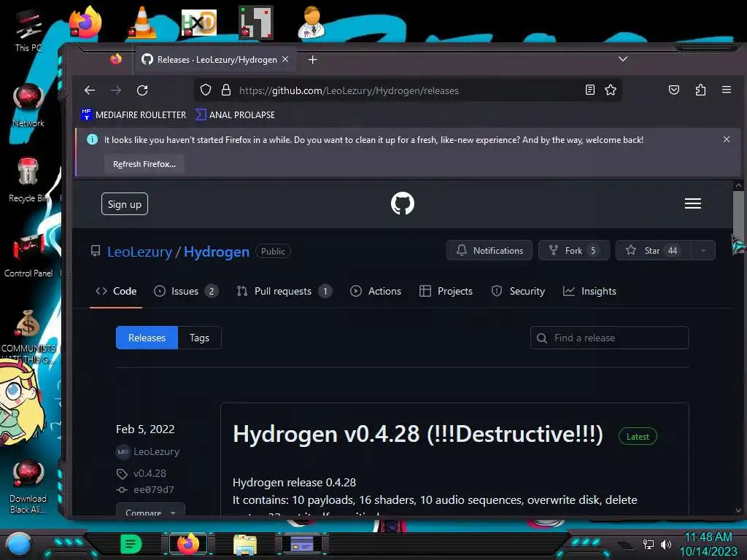The image size is (747, 560).
Task: Click the network tray icon
Action: point(648,544)
